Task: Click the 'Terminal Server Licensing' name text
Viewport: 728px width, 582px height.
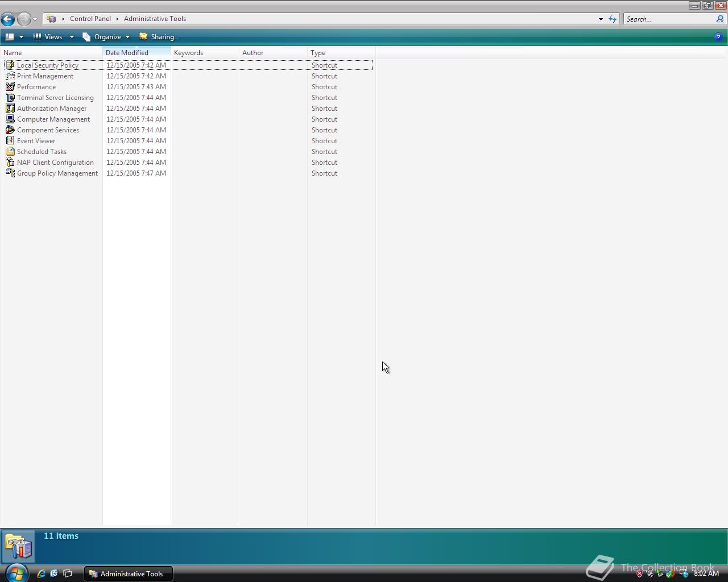Action: [55, 98]
